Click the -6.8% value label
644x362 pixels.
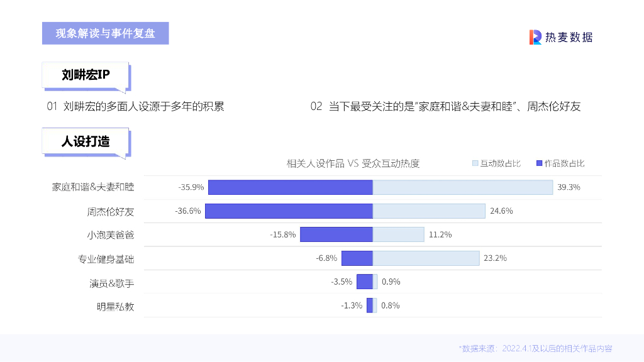coord(326,258)
